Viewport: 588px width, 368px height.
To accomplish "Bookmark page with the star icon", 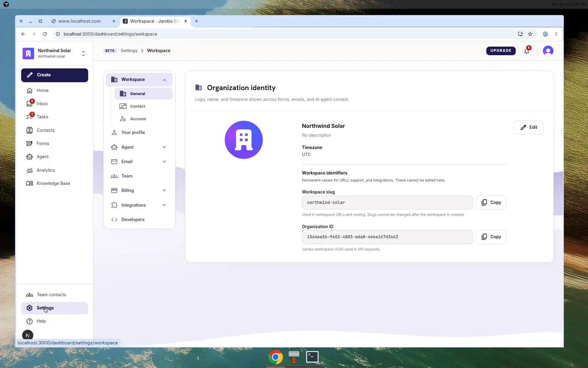I will click(530, 34).
